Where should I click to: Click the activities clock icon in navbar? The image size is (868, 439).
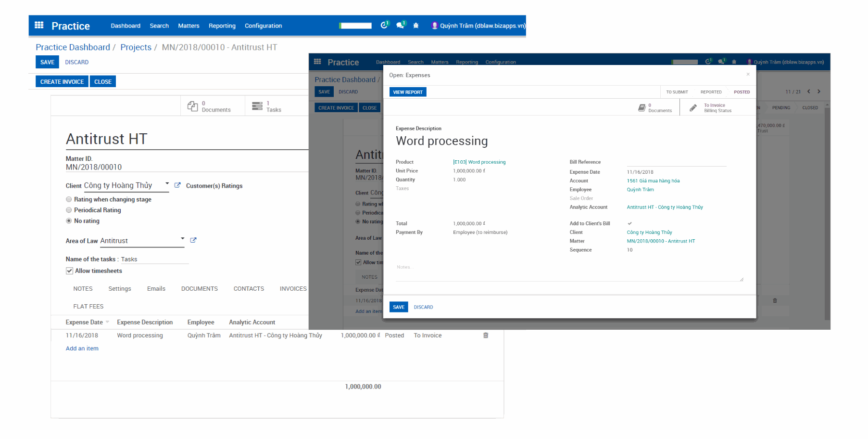(384, 26)
